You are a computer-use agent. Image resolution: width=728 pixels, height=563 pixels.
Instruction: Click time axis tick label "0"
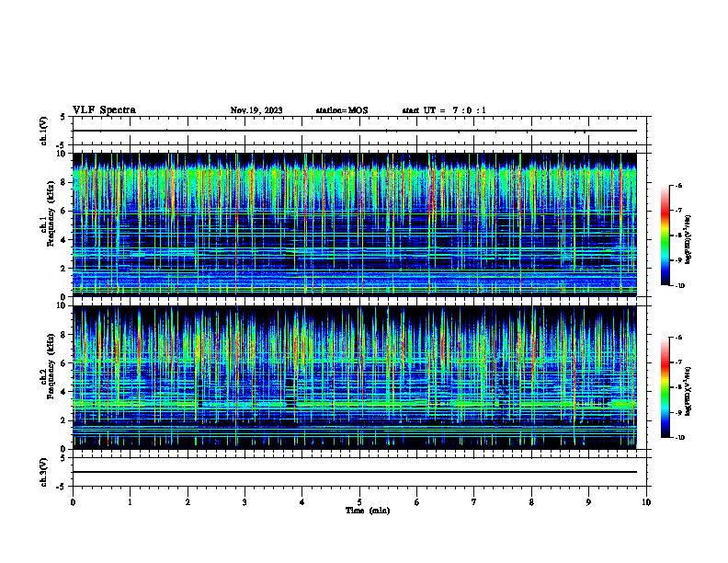[x=73, y=502]
